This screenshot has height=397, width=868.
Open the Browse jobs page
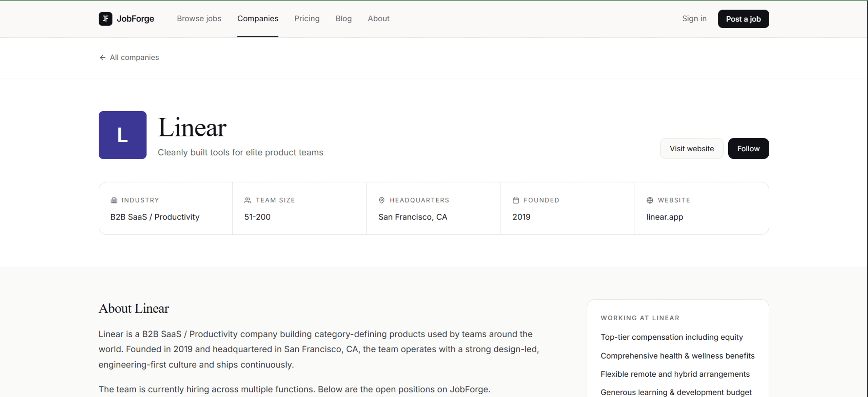pyautogui.click(x=199, y=19)
